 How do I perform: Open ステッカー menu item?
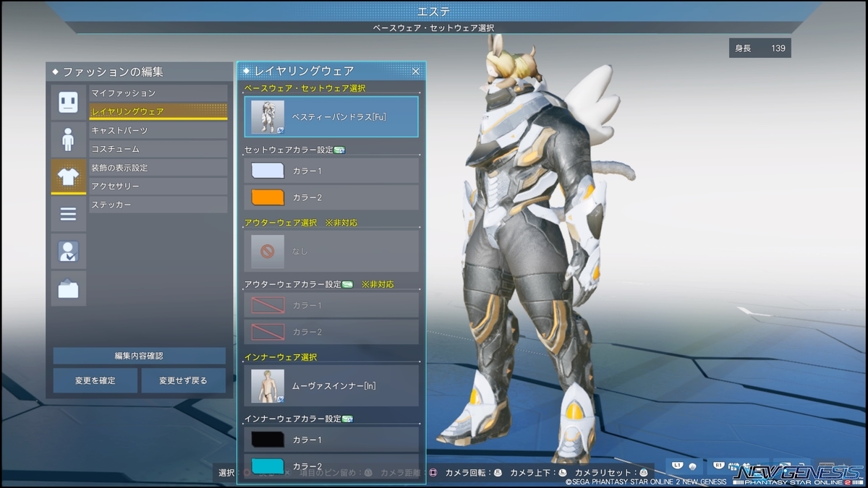click(x=158, y=205)
